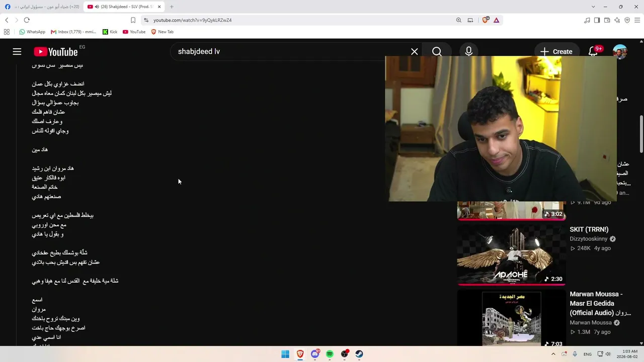The height and width of the screenshot is (362, 644).
Task: Run the search with the magnifier button
Action: click(x=437, y=52)
